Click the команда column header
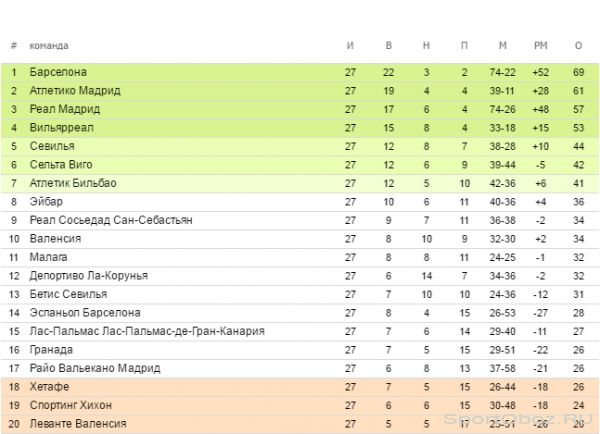The width and height of the screenshot is (600, 434). click(49, 46)
